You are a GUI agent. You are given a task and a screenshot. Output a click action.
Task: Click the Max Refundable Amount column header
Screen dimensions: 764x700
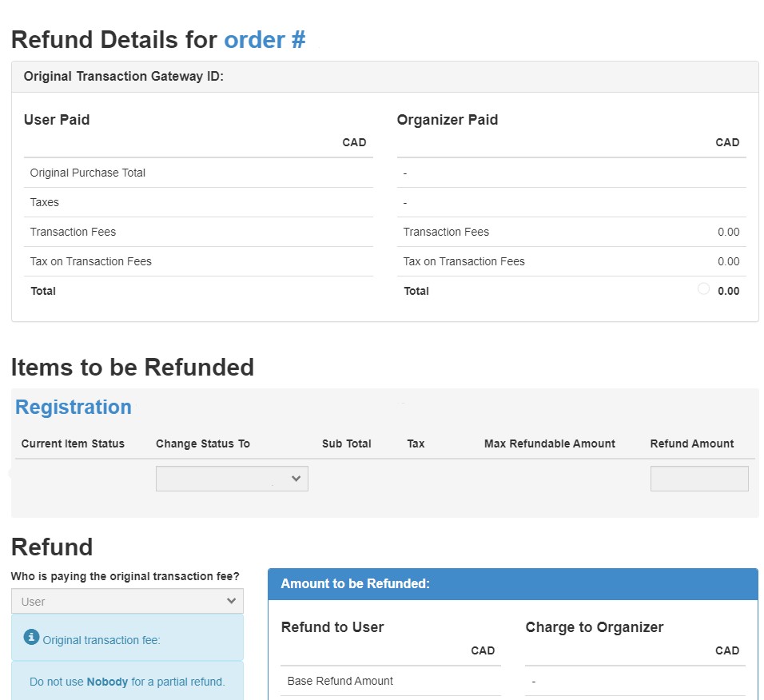tap(549, 443)
